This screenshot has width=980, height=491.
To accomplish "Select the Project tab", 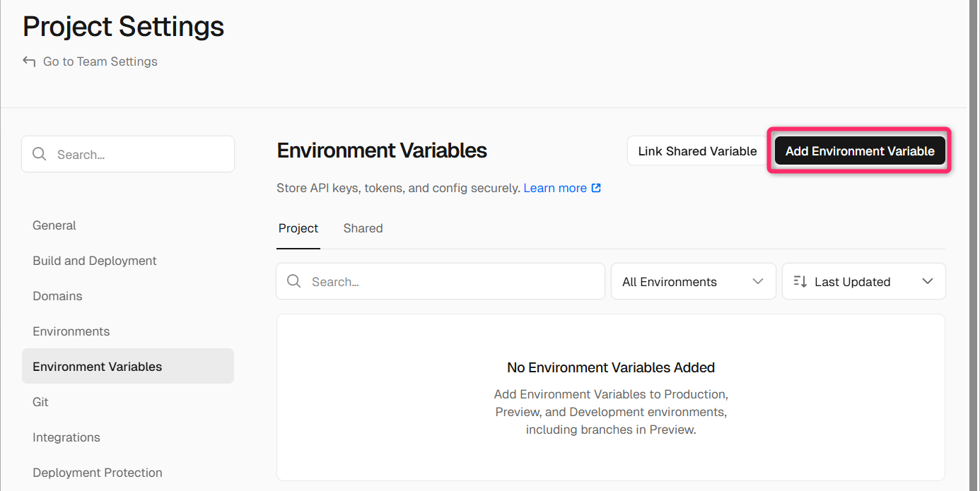I will tap(298, 228).
